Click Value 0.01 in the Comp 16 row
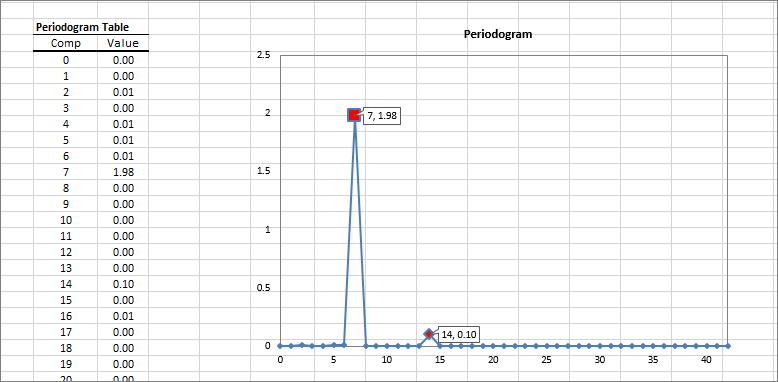The height and width of the screenshot is (382, 778). 123,316
